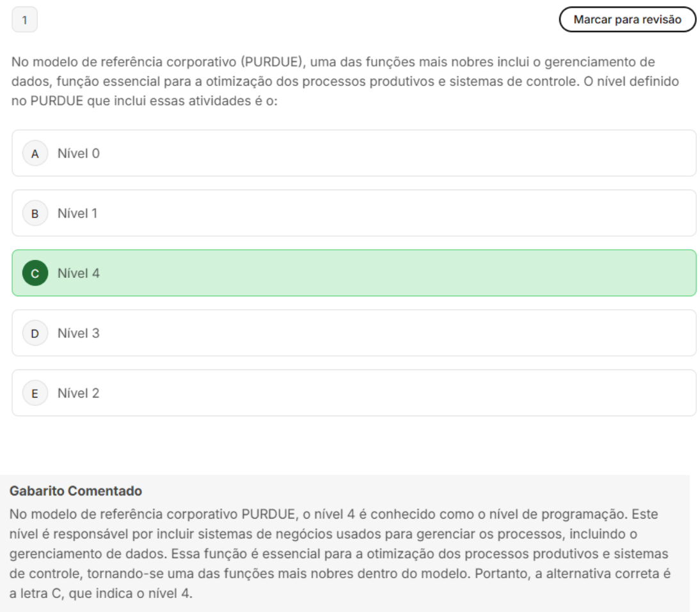
Task: Click the green letter C circle
Action: pos(35,273)
